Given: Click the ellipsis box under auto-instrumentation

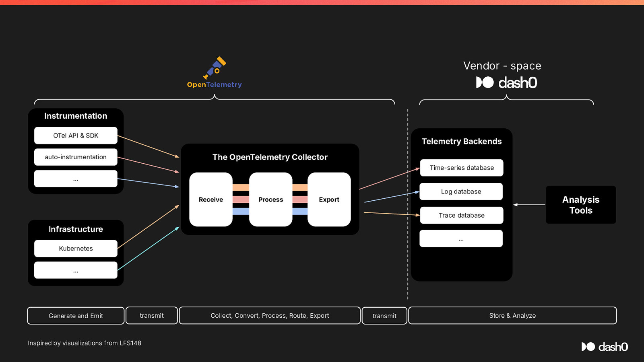Looking at the screenshot, I should coord(76,179).
